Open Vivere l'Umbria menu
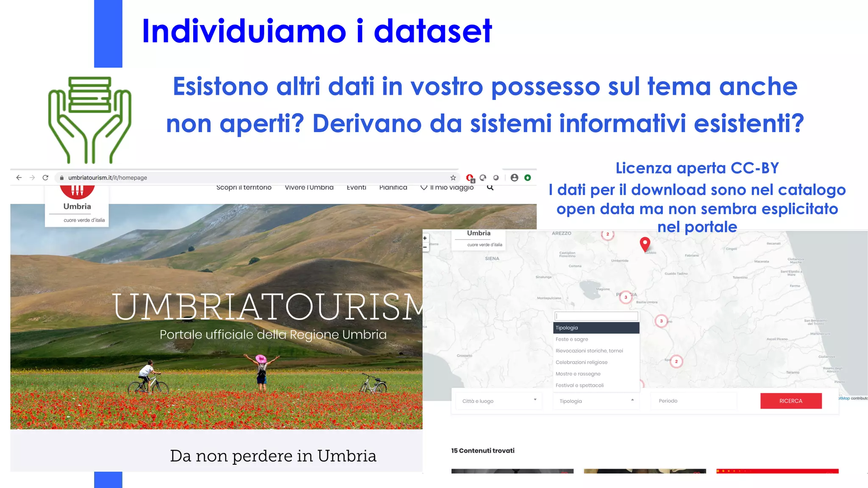 click(309, 188)
